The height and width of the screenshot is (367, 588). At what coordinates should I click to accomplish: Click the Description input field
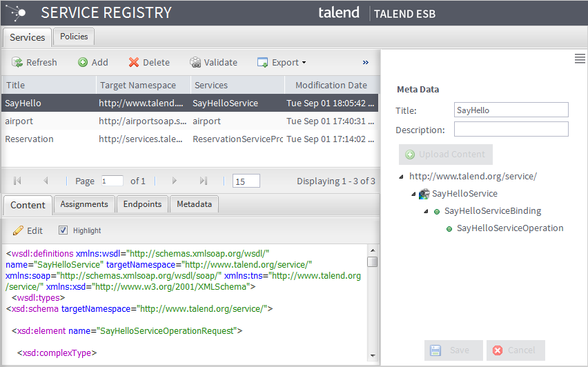click(x=511, y=130)
